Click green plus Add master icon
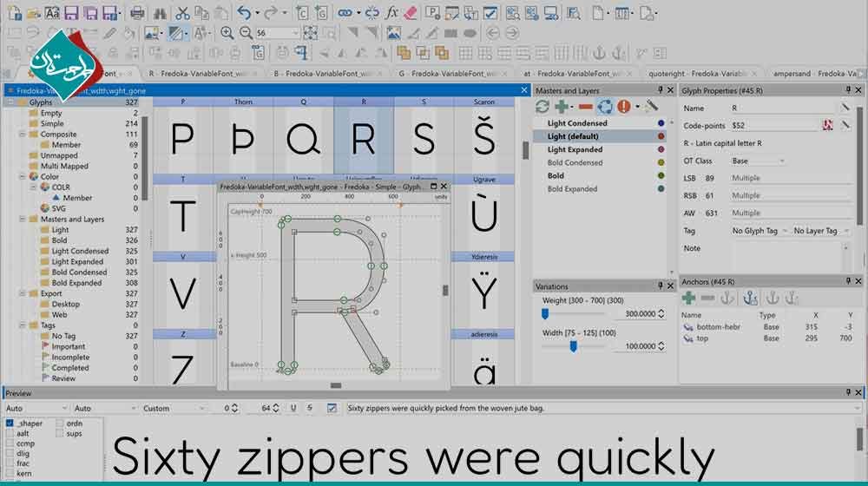 pyautogui.click(x=562, y=106)
